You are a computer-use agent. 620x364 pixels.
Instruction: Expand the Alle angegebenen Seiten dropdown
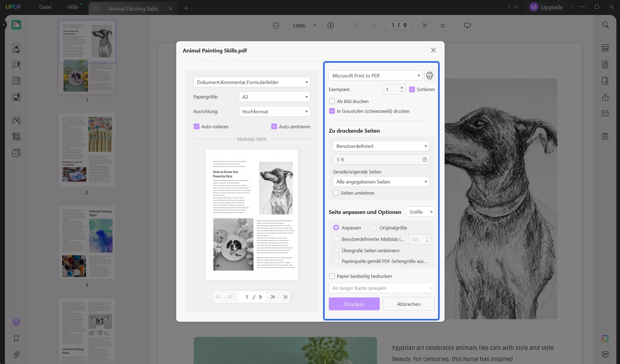tap(381, 182)
